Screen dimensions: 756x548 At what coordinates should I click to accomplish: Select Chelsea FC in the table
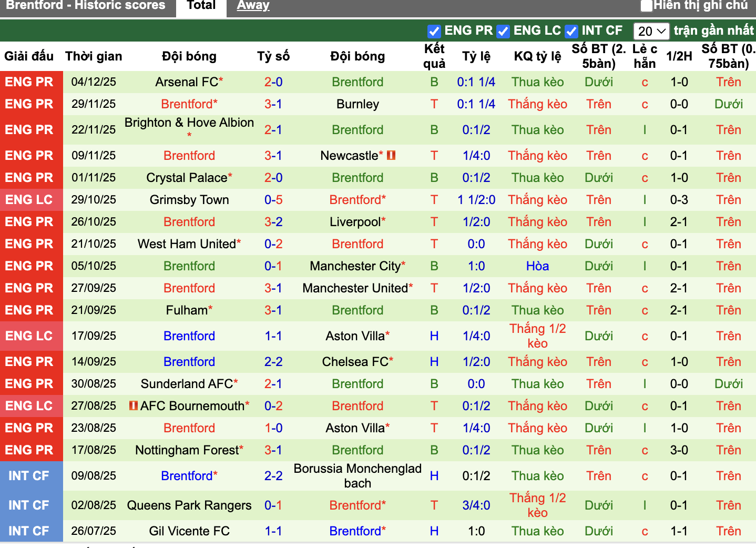pyautogui.click(x=355, y=362)
